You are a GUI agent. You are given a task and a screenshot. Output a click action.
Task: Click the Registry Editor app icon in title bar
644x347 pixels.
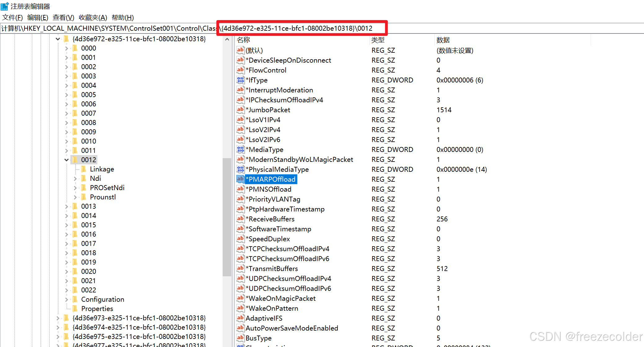pos(4,6)
